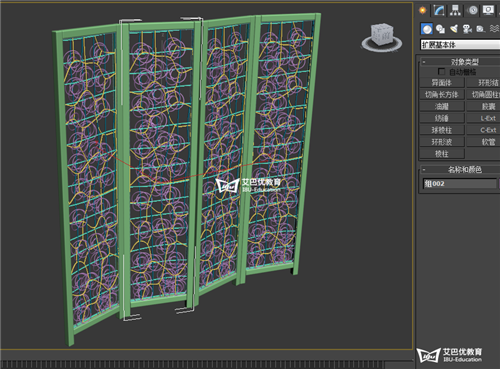Viewport: 500px width, 369px height.
Task: Click the 球棱柱 button
Action: [x=442, y=130]
